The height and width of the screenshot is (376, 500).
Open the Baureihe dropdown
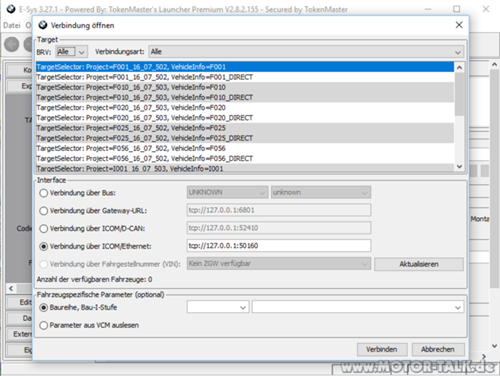coord(218,307)
